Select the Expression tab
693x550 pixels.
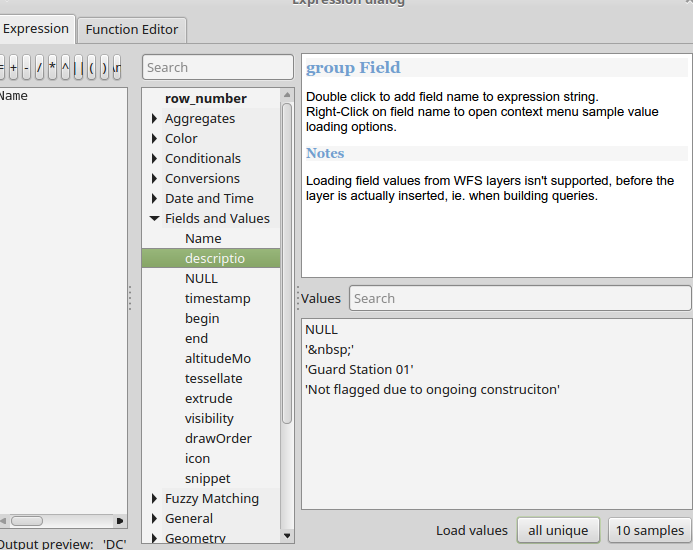(35, 29)
